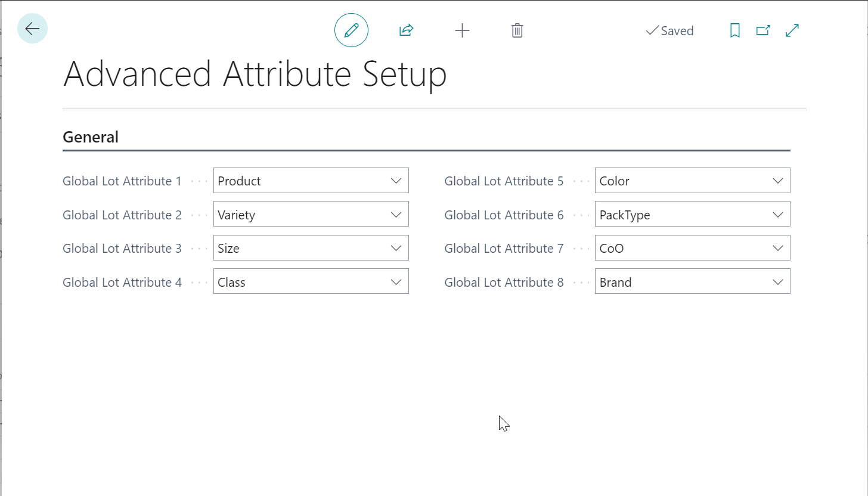Open the Brand dropdown chevron
The image size is (868, 496).
777,282
